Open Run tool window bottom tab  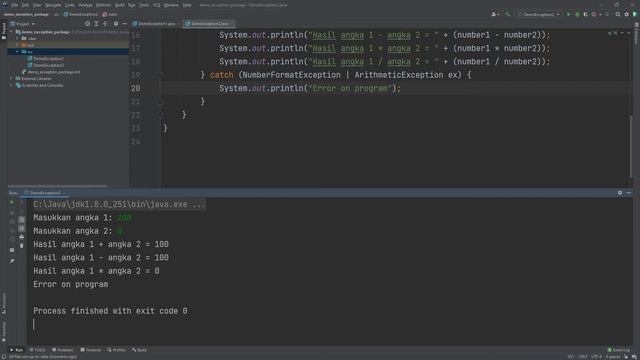(17, 350)
